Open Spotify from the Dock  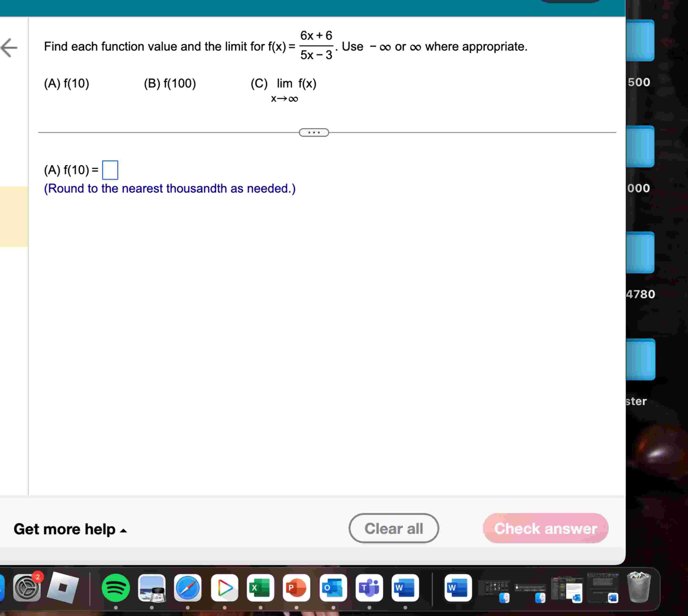click(116, 588)
